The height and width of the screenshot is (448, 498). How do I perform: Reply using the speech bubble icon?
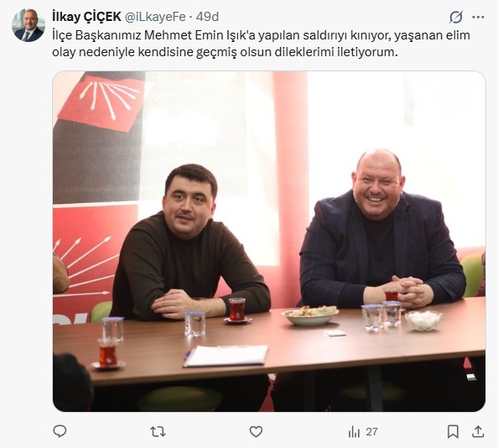coord(60,431)
